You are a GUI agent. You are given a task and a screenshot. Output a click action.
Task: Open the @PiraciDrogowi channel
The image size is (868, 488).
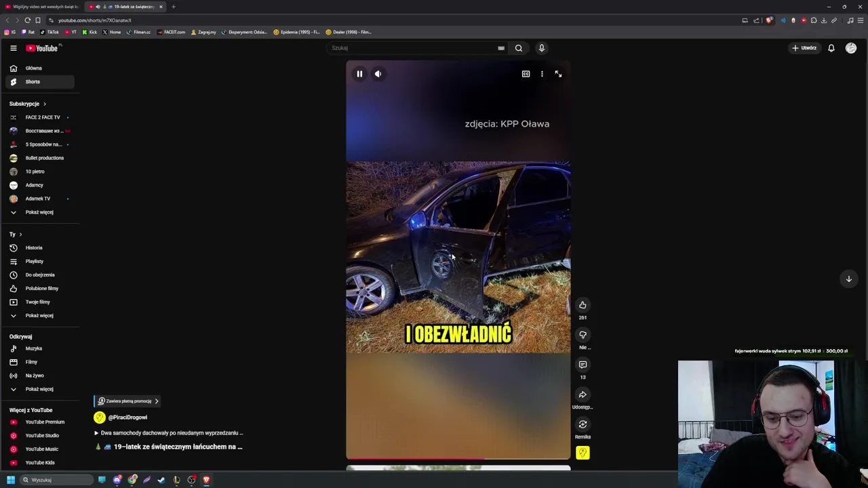[x=127, y=418]
